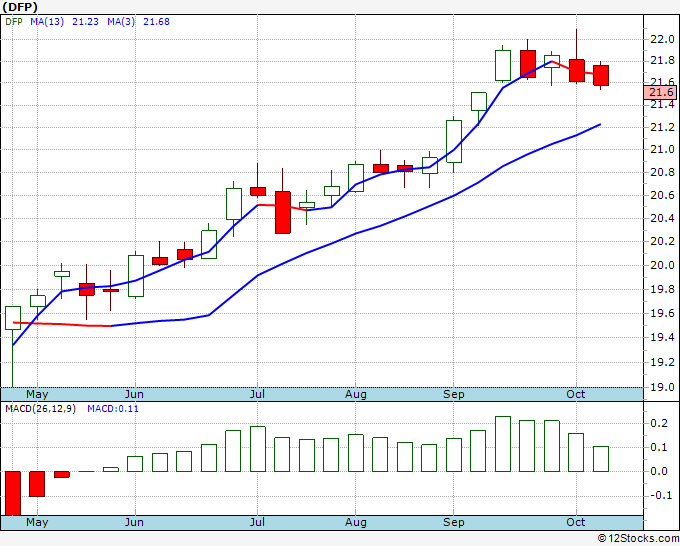Select Oct on the MACD time axis
This screenshot has height=546, width=680.
(575, 522)
